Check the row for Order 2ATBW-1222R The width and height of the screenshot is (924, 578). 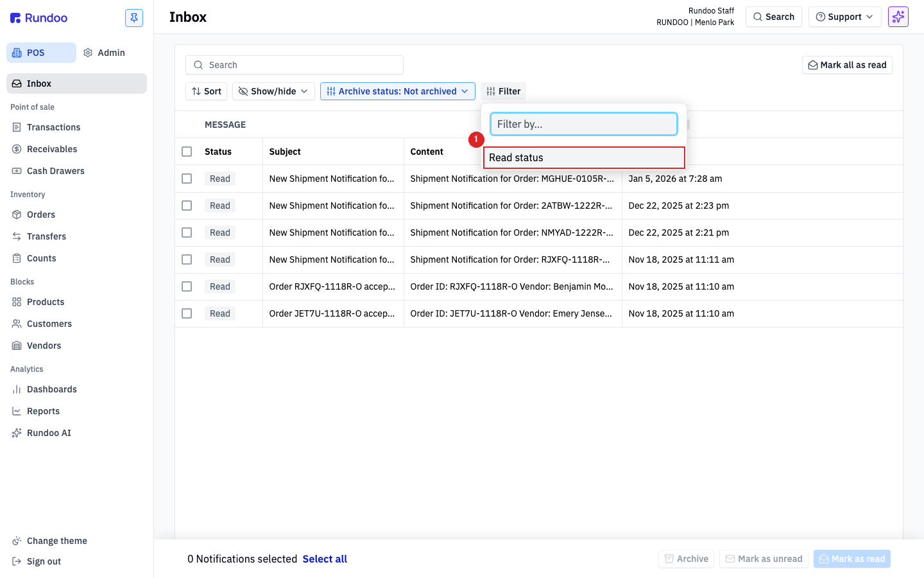(x=187, y=206)
